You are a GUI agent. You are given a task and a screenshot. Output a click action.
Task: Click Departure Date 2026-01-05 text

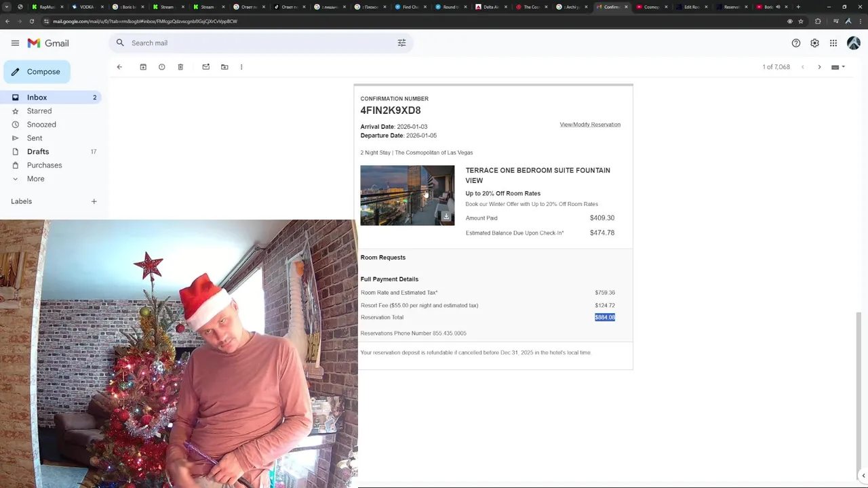point(399,136)
